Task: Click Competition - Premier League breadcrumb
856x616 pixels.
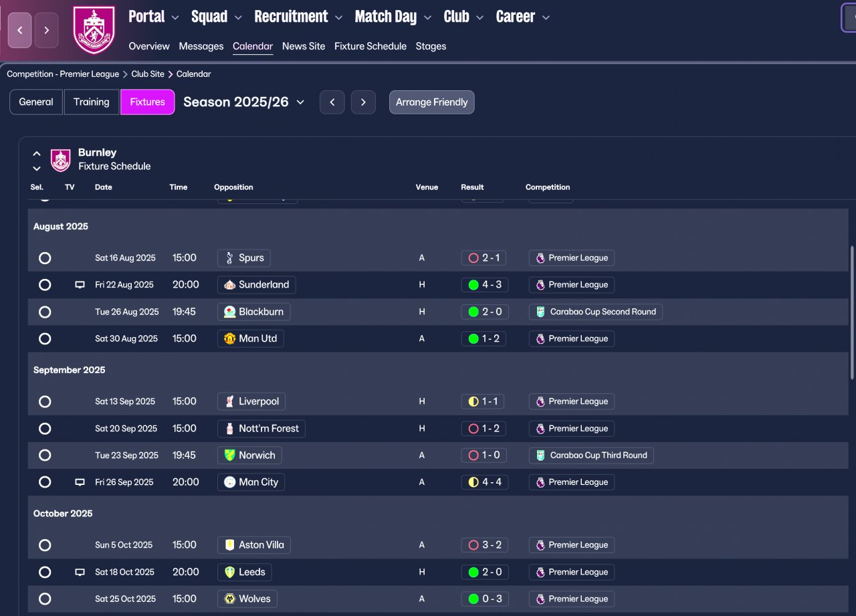Action: tap(63, 74)
